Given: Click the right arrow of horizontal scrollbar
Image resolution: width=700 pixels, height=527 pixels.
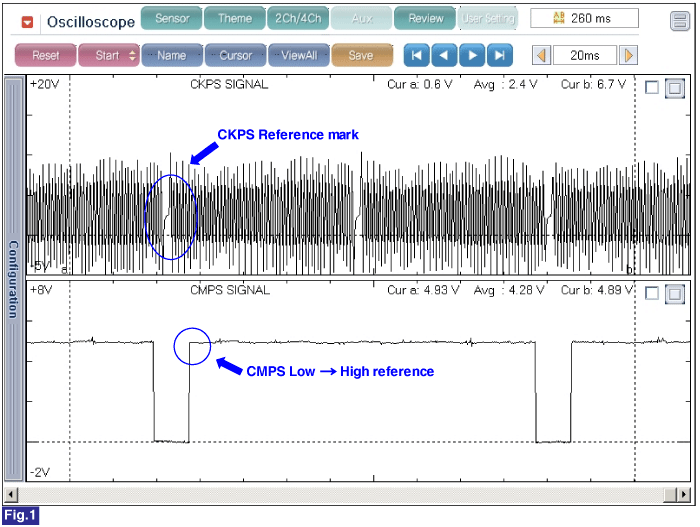Looking at the screenshot, I should pyautogui.click(x=683, y=494).
